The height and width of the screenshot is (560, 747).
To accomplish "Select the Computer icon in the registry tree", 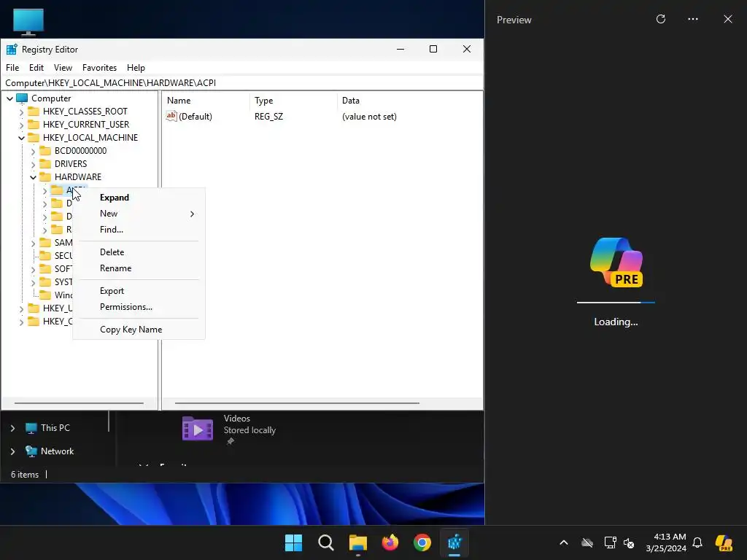I will pyautogui.click(x=22, y=98).
